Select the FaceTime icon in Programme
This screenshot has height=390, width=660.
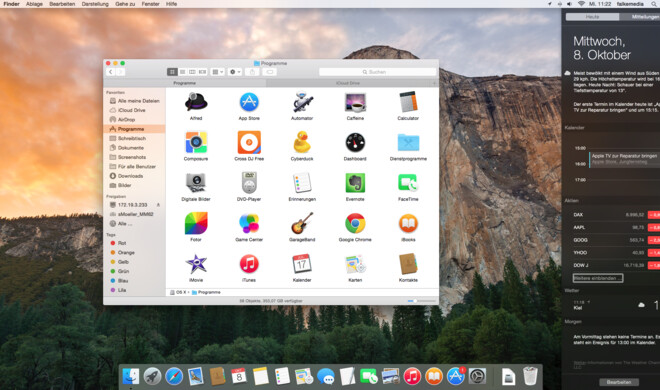(x=408, y=183)
